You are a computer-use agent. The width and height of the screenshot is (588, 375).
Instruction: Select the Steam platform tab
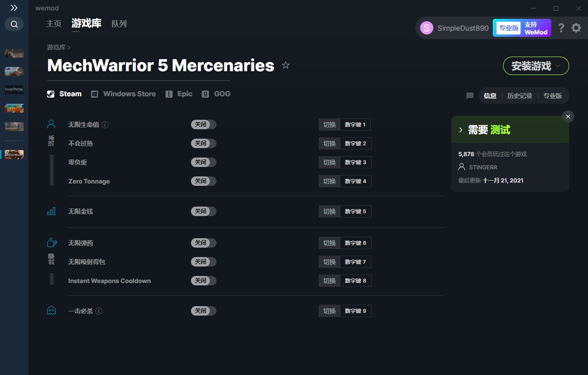(65, 94)
